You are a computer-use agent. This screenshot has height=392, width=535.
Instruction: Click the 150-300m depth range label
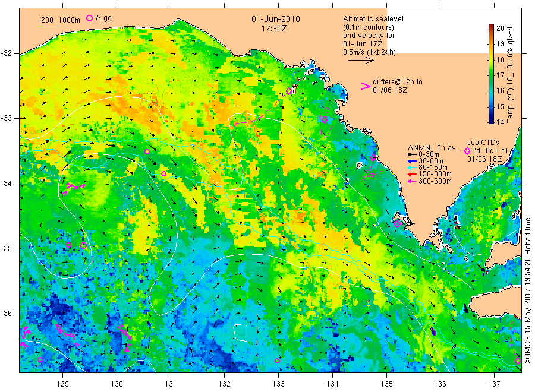pyautogui.click(x=435, y=174)
